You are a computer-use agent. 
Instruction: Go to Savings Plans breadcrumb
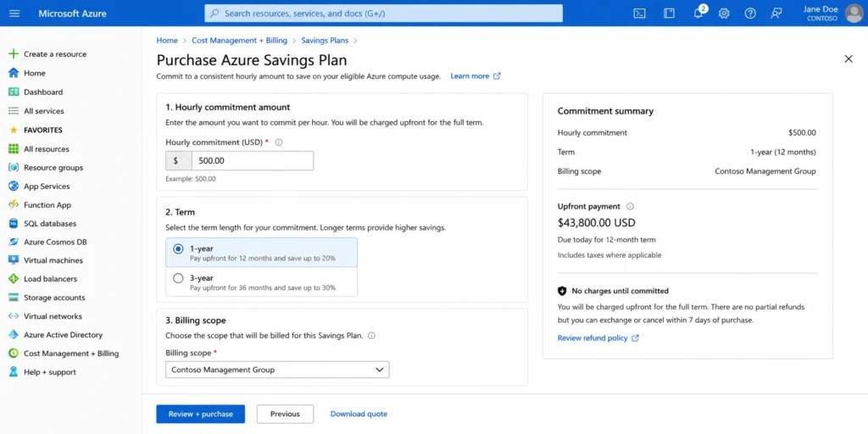coord(325,41)
